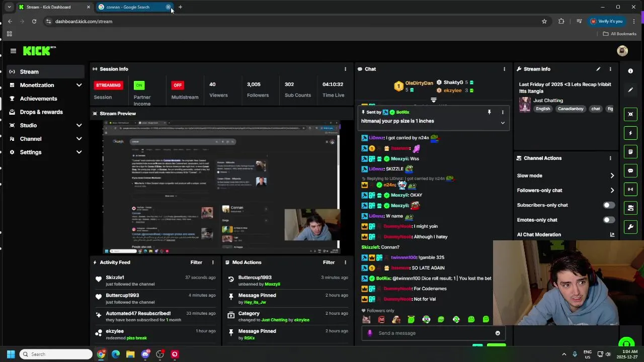This screenshot has width=644, height=362.
Task: Open Session Info panel options menu
Action: [345, 69]
